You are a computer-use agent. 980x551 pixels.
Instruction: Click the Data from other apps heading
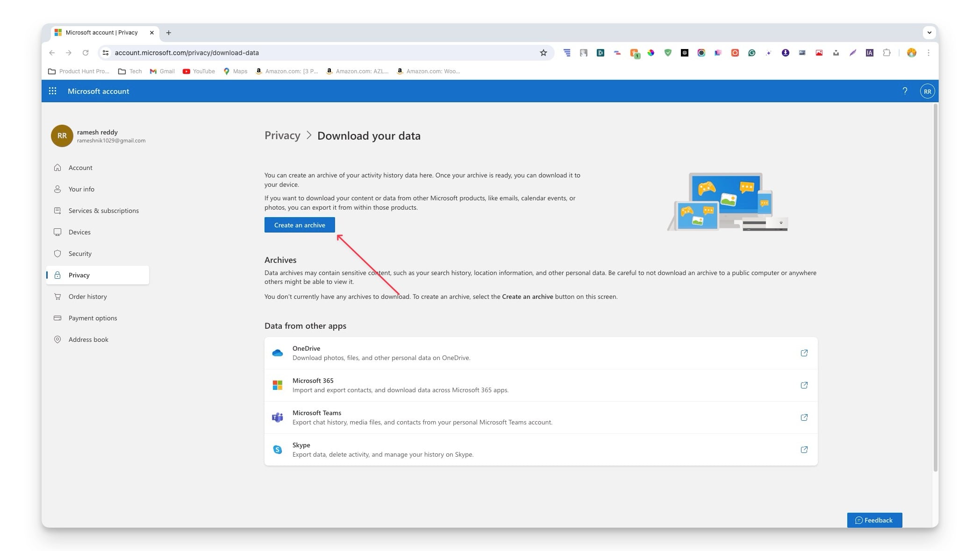305,326
